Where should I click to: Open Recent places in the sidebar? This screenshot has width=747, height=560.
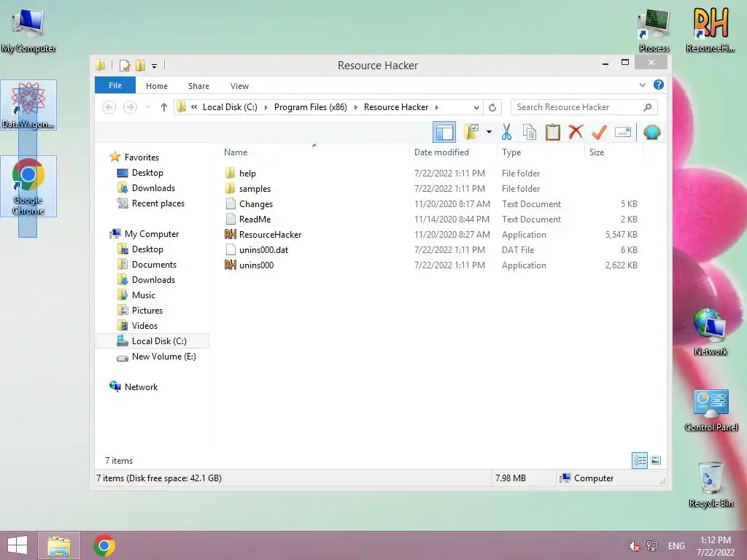point(158,203)
